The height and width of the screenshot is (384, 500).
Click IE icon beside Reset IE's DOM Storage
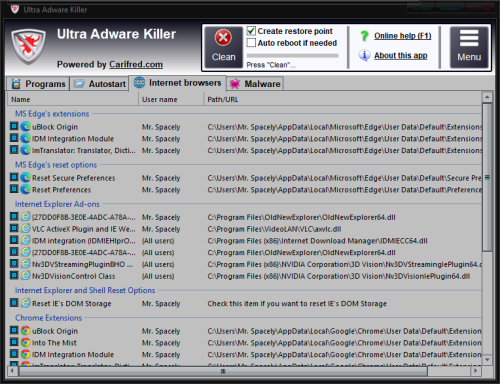[x=25, y=303]
